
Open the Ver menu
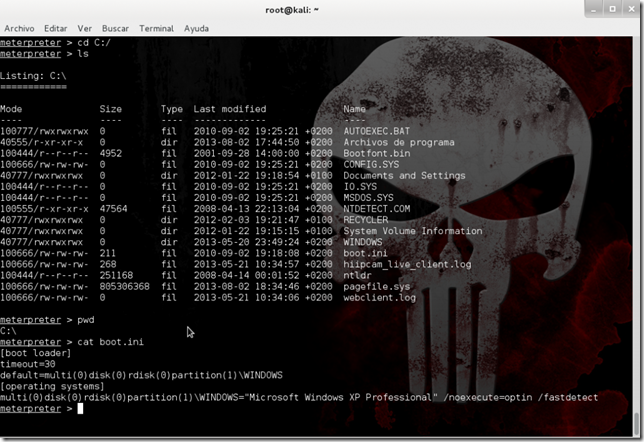(x=85, y=28)
